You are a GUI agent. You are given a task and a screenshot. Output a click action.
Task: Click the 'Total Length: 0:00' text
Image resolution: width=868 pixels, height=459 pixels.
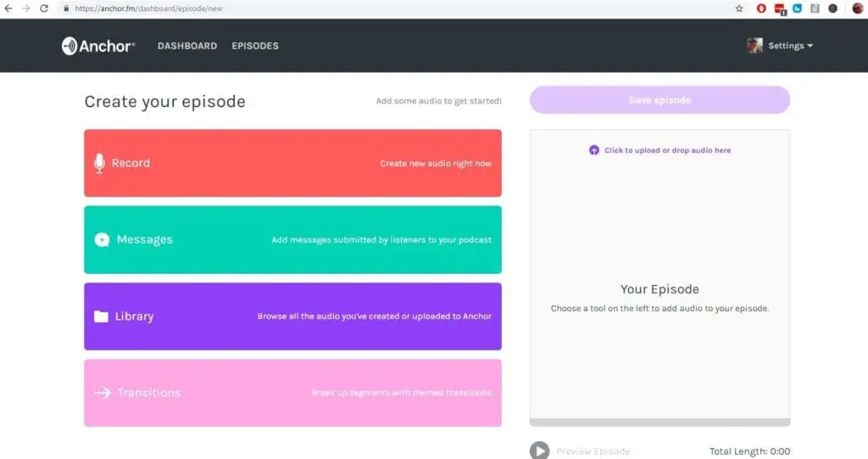[749, 451]
